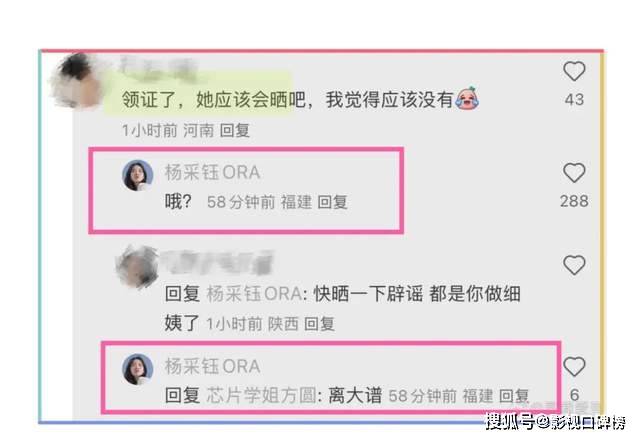Open the blurred username of the top commenter
Viewport: 640px width, 439px height.
tap(158, 65)
